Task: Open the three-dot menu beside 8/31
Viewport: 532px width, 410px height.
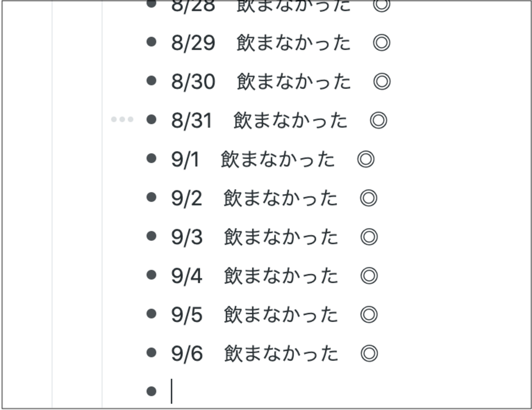Action: pyautogui.click(x=122, y=119)
